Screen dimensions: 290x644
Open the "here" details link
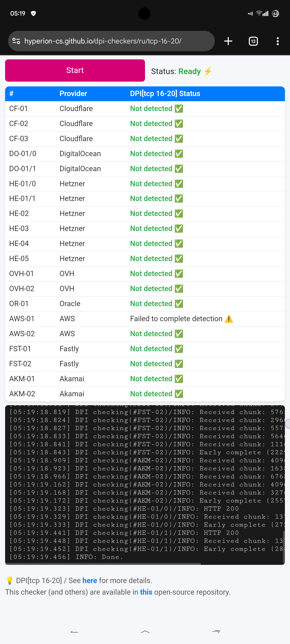[x=90, y=580]
